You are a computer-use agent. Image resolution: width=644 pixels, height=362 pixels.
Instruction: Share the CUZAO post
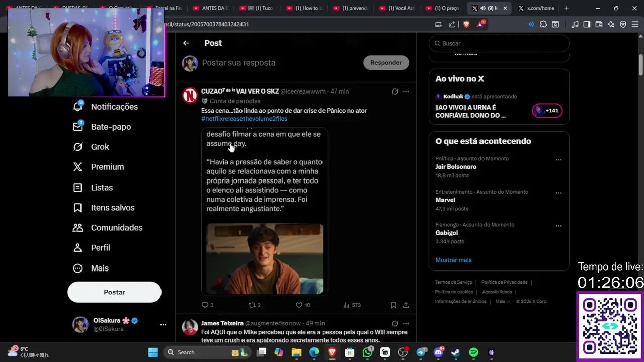[x=406, y=305]
